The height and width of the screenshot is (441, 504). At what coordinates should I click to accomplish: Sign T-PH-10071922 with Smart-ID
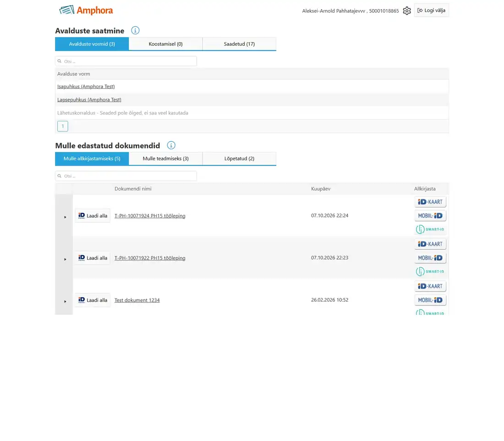(x=430, y=272)
